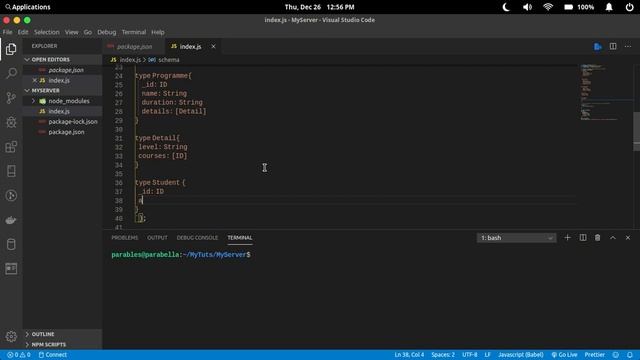The image size is (640, 360).
Task: Open the Extensions view
Action: 11,147
